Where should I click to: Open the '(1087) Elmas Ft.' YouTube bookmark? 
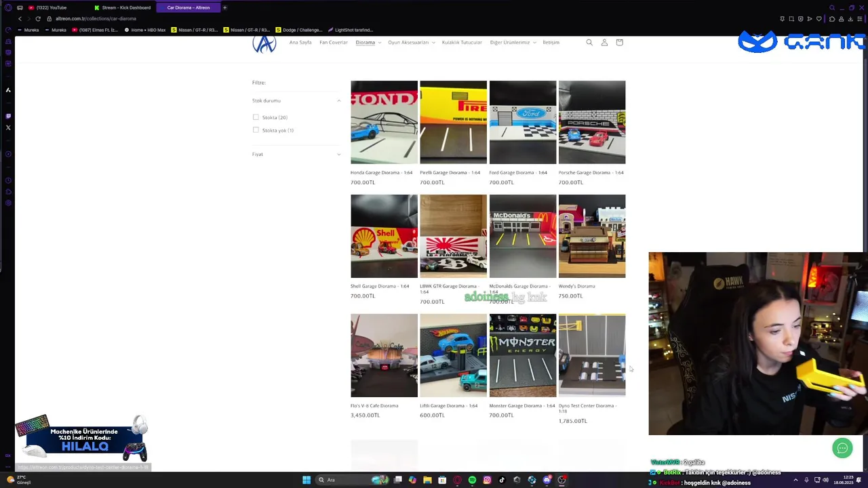(x=95, y=30)
